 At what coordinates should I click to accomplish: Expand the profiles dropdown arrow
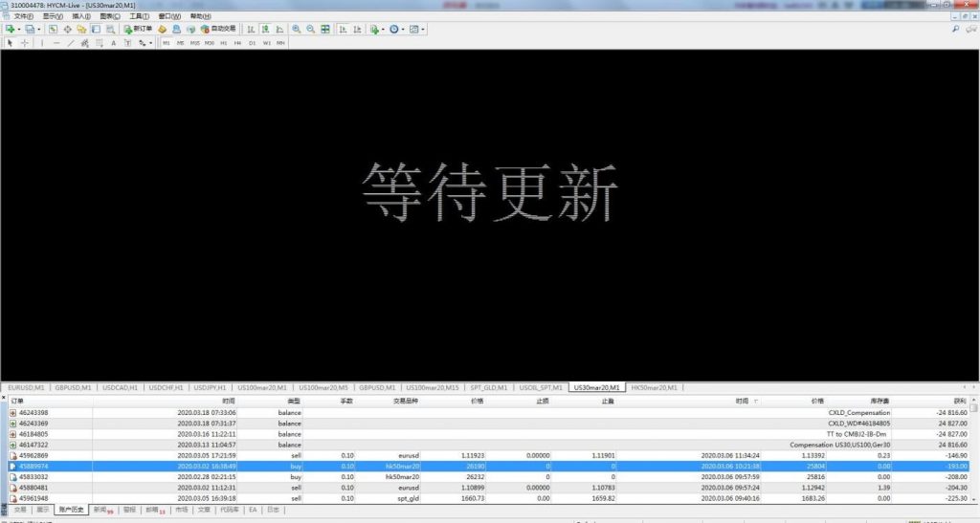tap(38, 30)
